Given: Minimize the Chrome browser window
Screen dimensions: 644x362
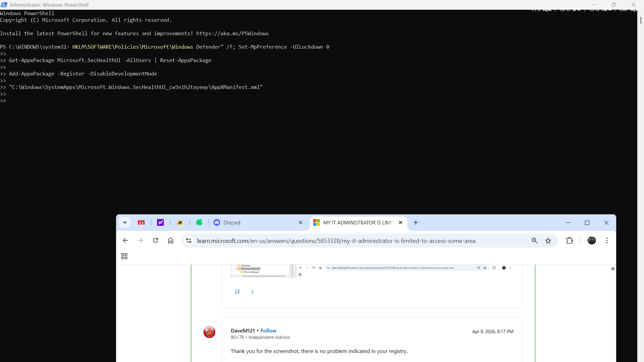Looking at the screenshot, I should pyautogui.click(x=568, y=222).
